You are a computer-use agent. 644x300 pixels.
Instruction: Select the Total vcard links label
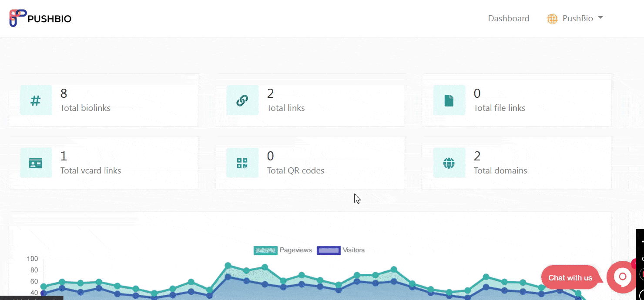pos(91,170)
